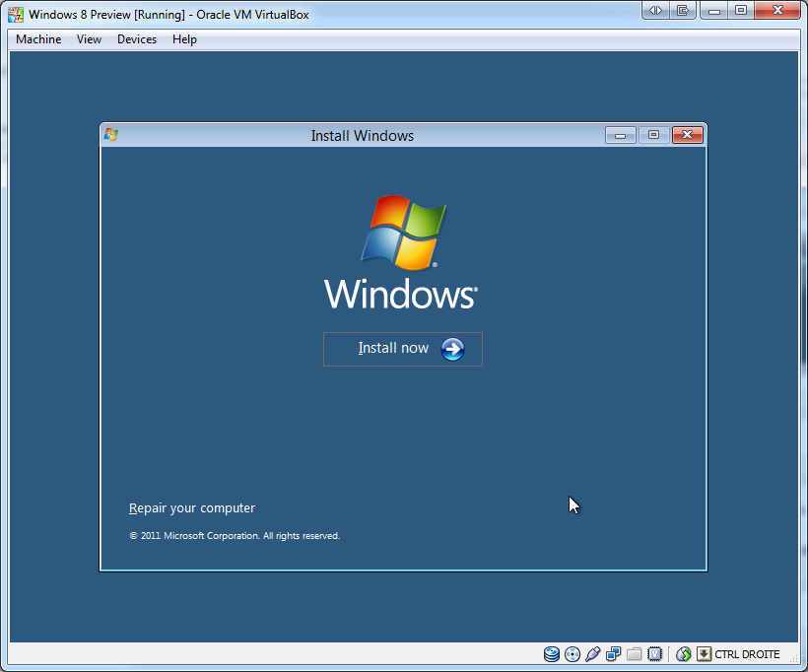The height and width of the screenshot is (672, 808).
Task: Click the Windows flag icon in installer title bar
Action: coord(111,135)
